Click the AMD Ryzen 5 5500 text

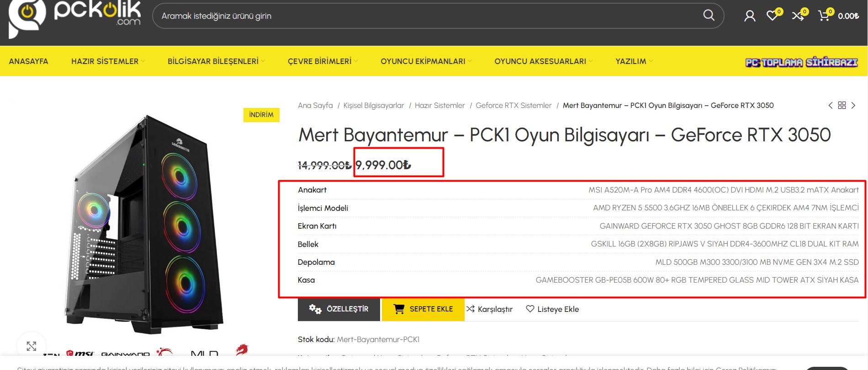pos(726,208)
